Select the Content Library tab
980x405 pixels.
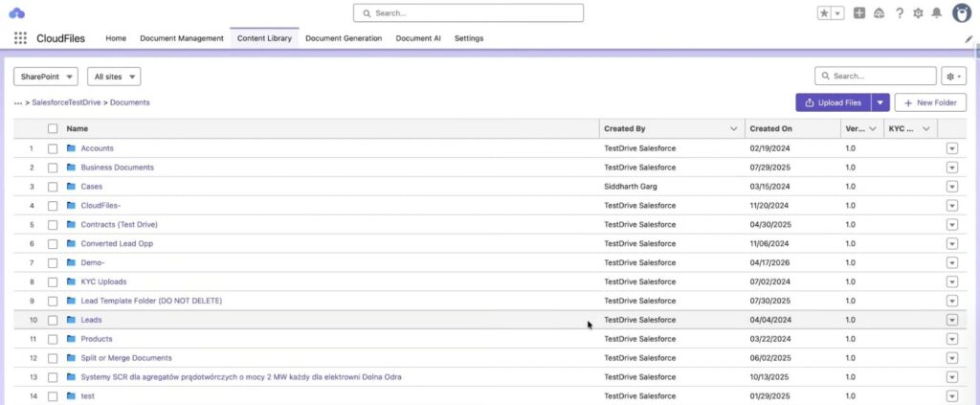(x=264, y=38)
